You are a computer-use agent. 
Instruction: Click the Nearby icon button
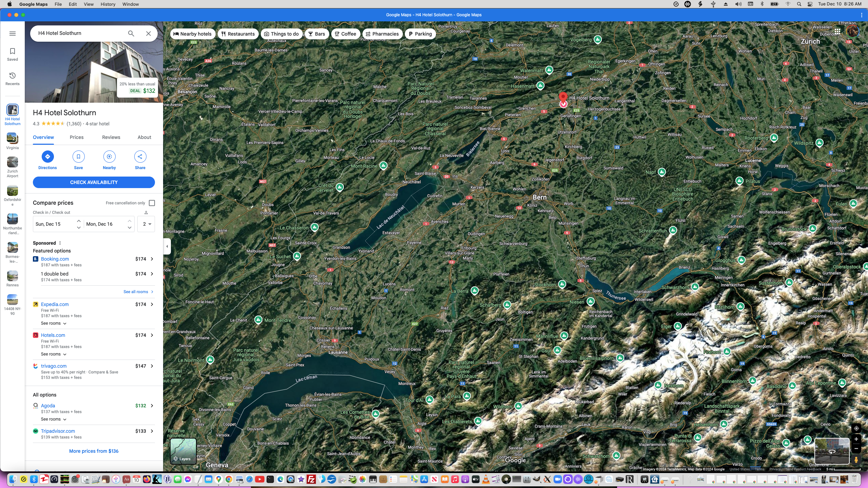[x=109, y=157]
